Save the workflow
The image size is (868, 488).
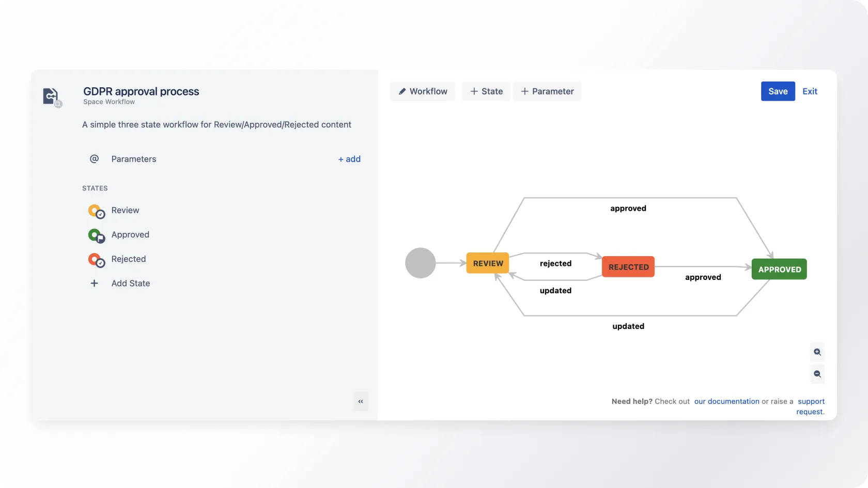coord(778,91)
